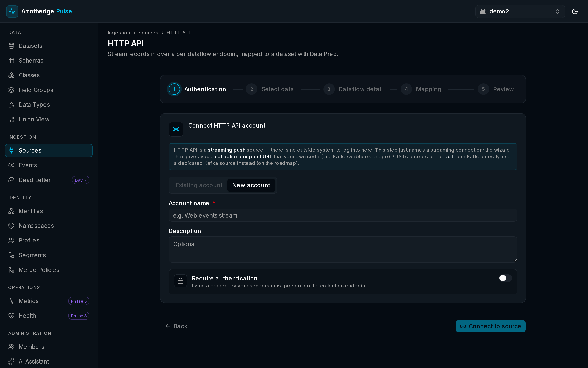The width and height of the screenshot is (588, 368).
Task: Open Schemas in the sidebar
Action: (49, 61)
